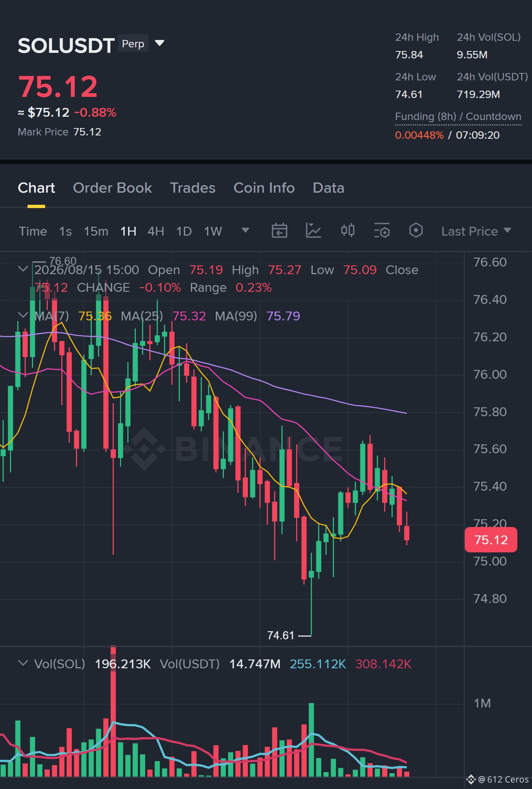Click the Mark Price label
Screen dimensions: 532x789
coord(43,132)
